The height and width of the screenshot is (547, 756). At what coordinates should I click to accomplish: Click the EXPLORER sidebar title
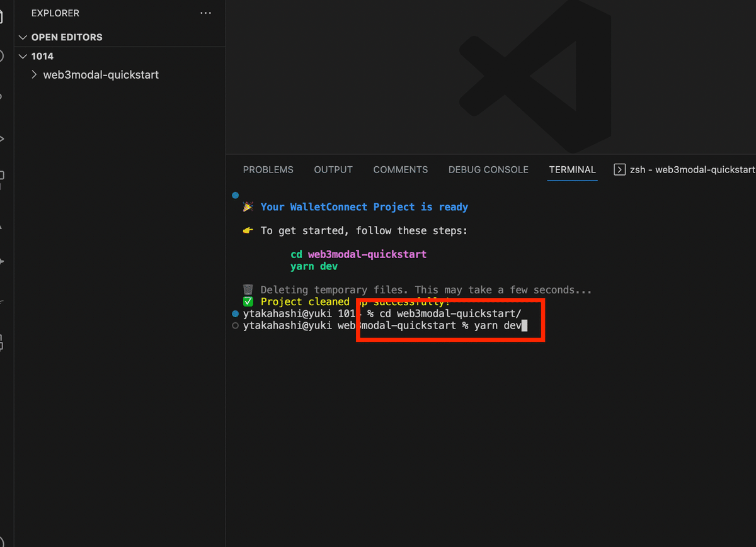pos(55,13)
